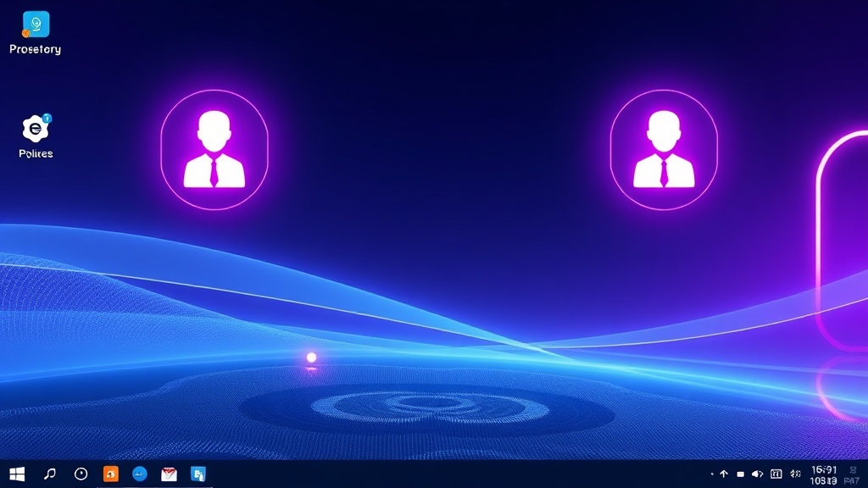
Task: Select the left user avatar circle
Action: tap(214, 150)
